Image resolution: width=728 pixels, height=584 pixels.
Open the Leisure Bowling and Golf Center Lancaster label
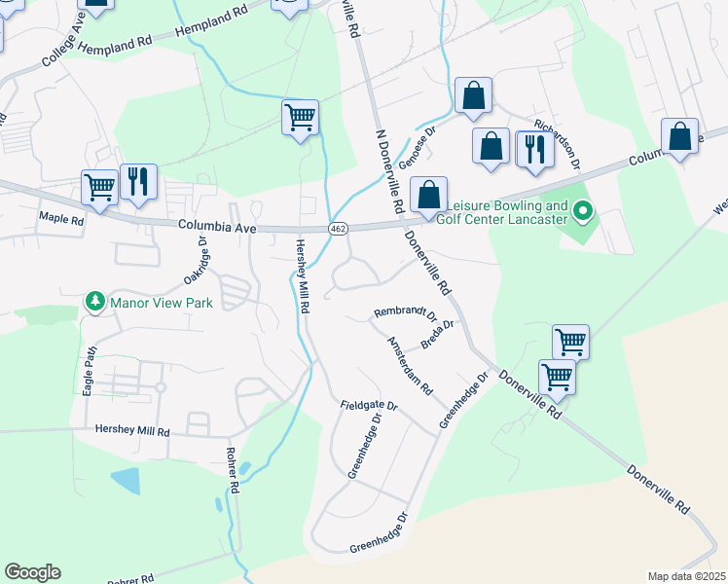(x=502, y=212)
